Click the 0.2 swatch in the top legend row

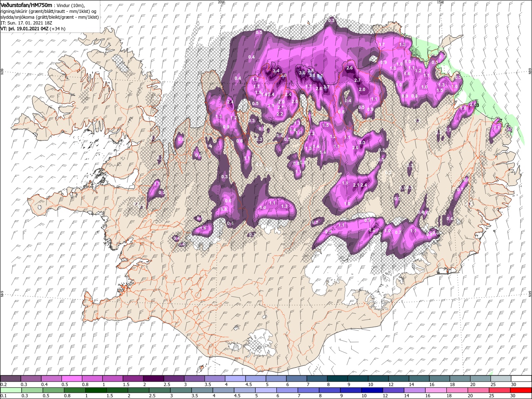11,379
